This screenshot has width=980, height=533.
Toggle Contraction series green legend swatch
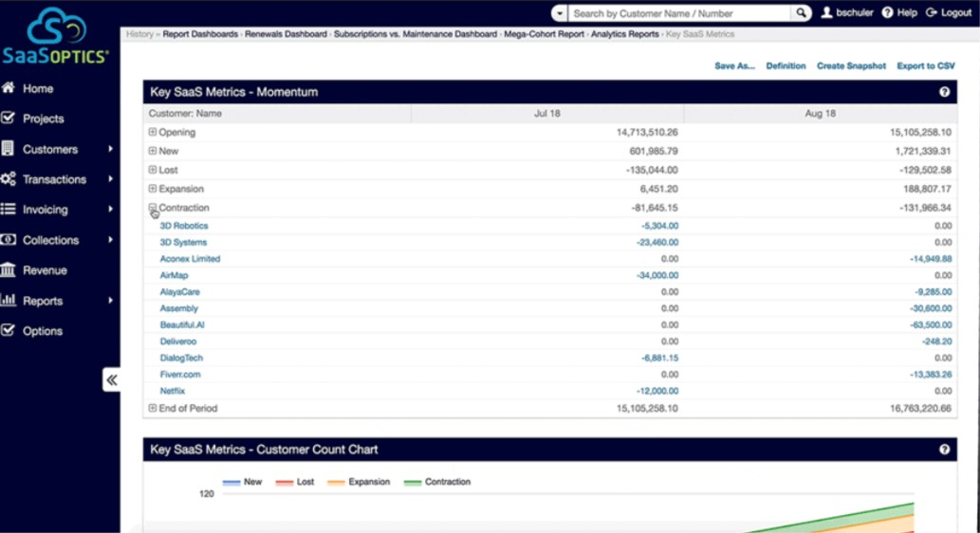point(413,483)
